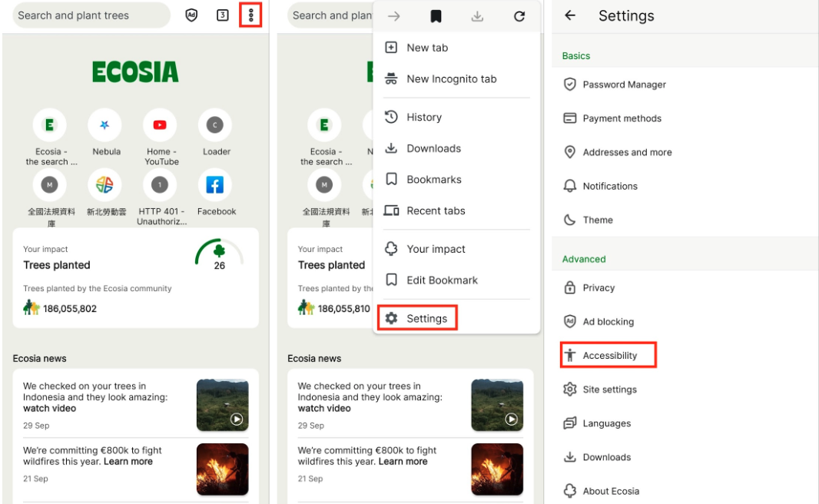This screenshot has height=504, width=819.
Task: Click 'watch video' link on the middle screen
Action: point(324,409)
